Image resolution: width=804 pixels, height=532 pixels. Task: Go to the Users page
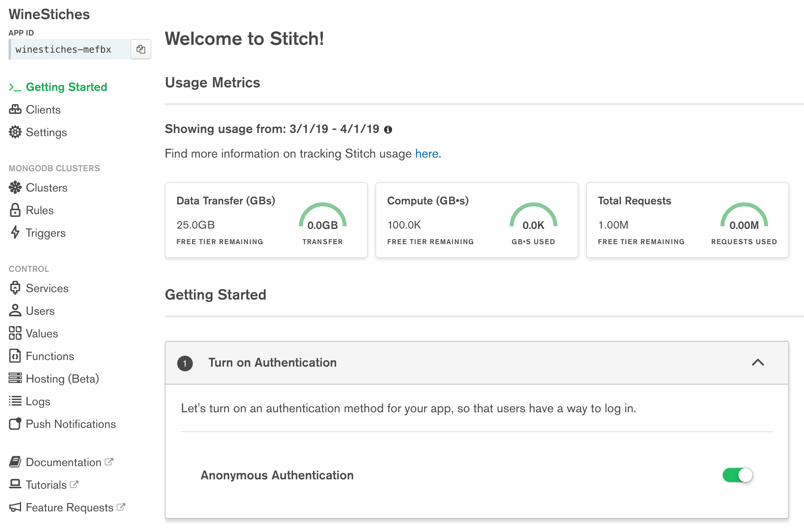40,311
